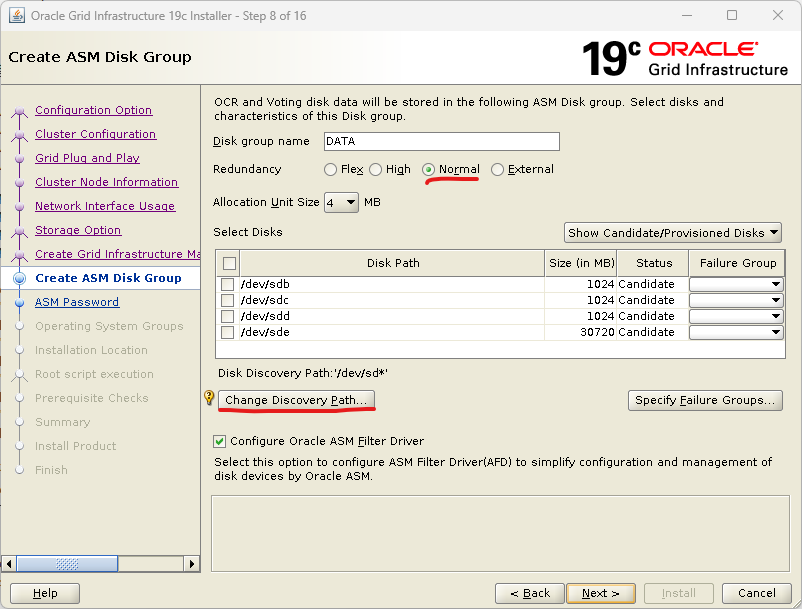
Task: Check the /dev/sde disk checkbox
Action: 227,332
